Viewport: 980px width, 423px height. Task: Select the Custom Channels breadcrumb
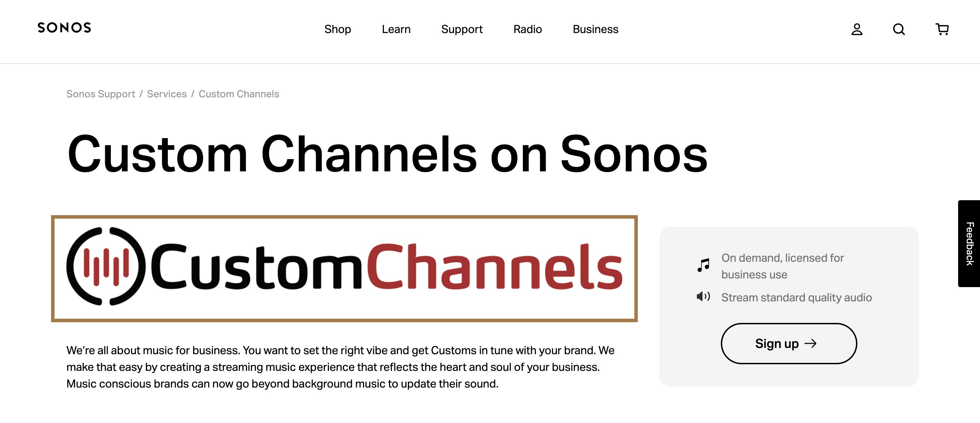239,94
